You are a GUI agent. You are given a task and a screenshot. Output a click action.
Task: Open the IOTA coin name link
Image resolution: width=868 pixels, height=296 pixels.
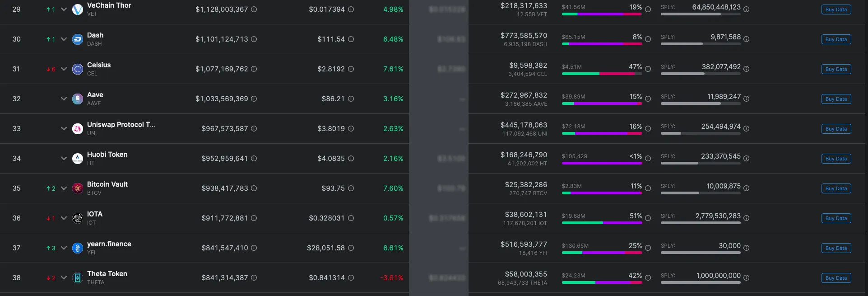[95, 214]
